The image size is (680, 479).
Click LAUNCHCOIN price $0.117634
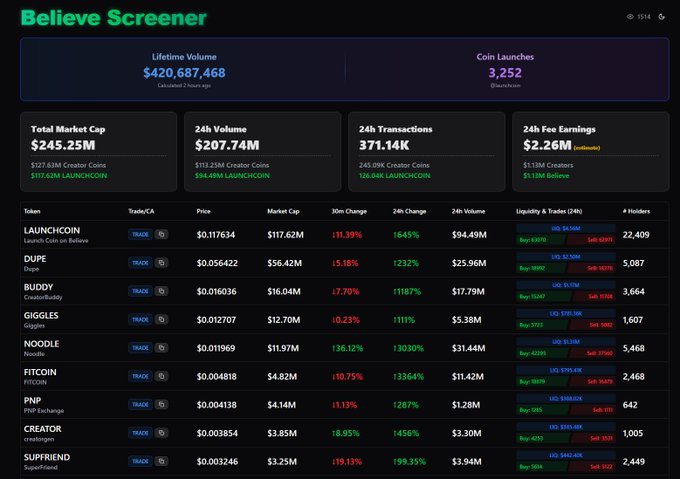point(216,235)
